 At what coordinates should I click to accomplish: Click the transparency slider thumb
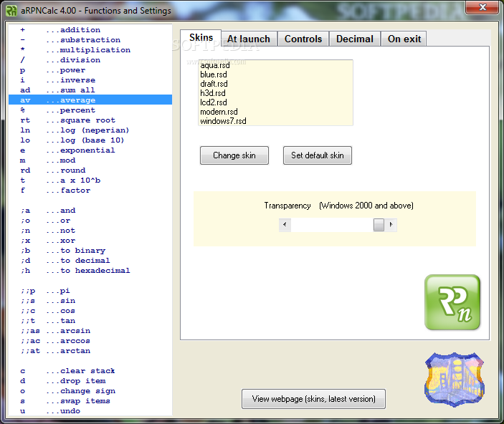(x=379, y=225)
